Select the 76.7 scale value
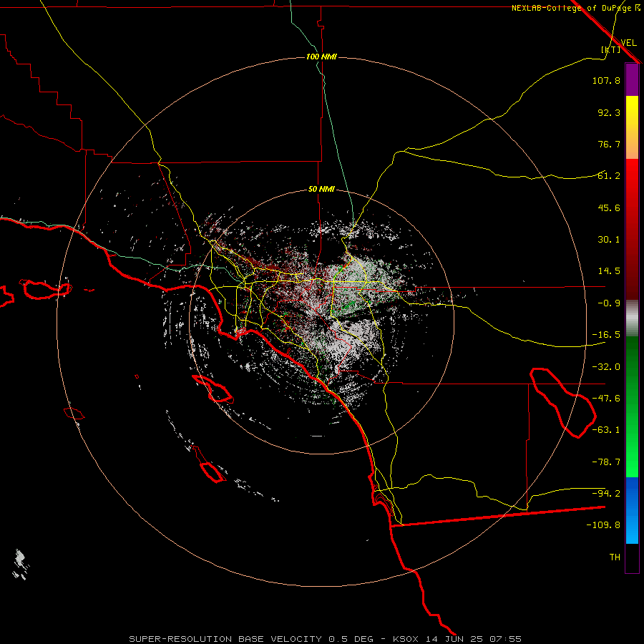644x644 pixels. (x=609, y=144)
